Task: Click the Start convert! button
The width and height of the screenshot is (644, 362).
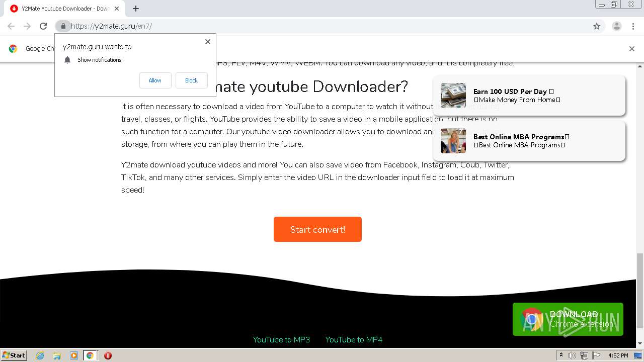Action: [317, 229]
